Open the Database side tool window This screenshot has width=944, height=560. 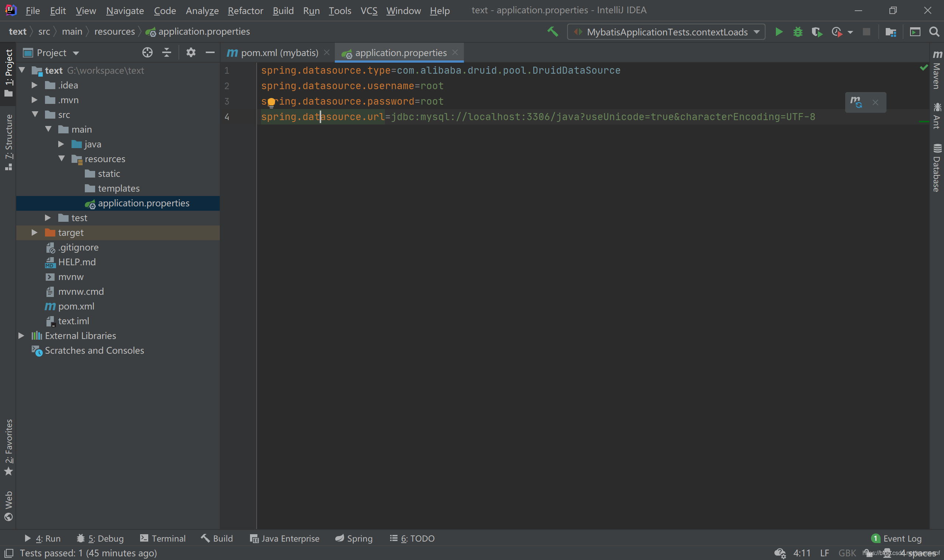937,168
